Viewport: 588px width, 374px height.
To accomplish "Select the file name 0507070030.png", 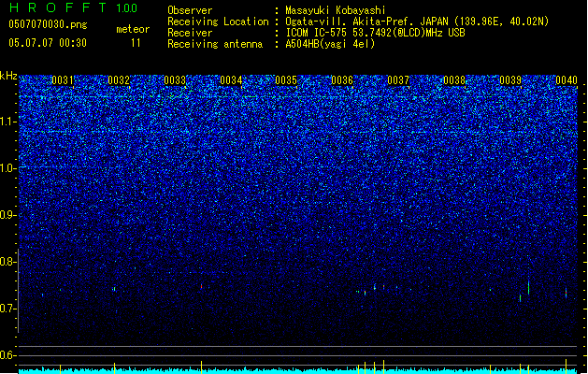I will point(48,24).
